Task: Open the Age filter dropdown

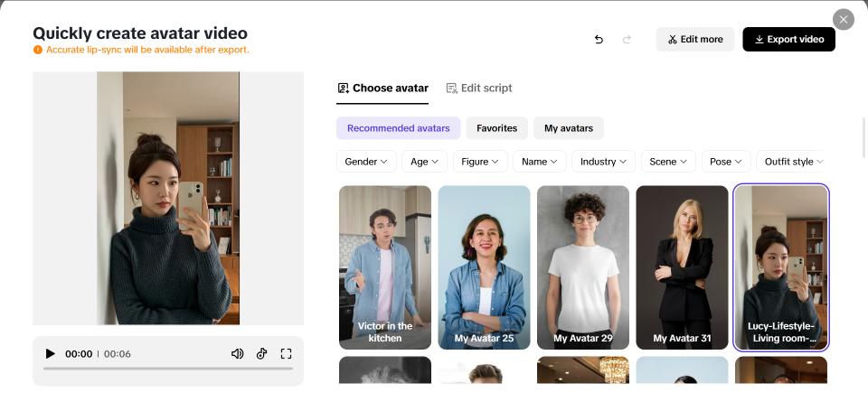Action: tap(424, 162)
